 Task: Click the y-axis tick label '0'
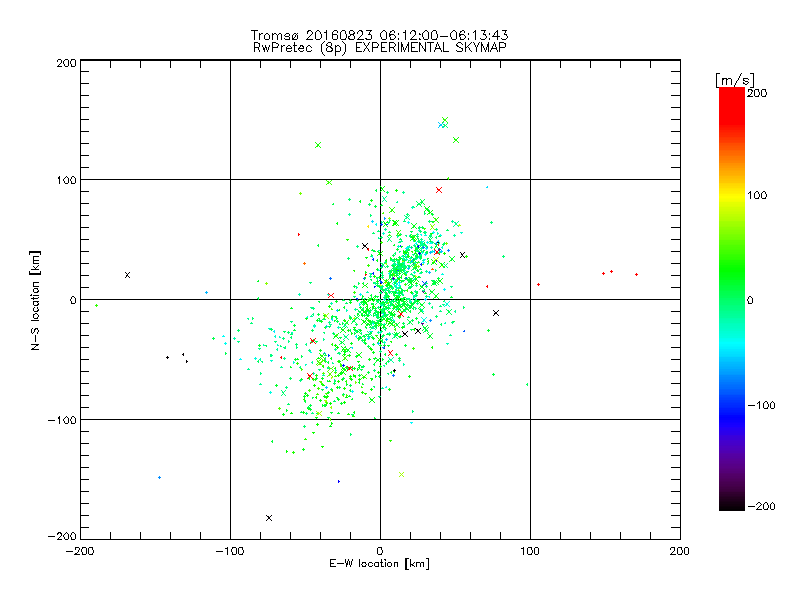73,300
